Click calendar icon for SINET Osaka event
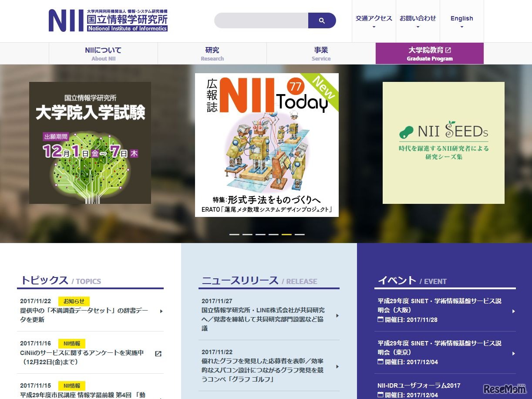This screenshot has height=399, width=532. point(381,320)
